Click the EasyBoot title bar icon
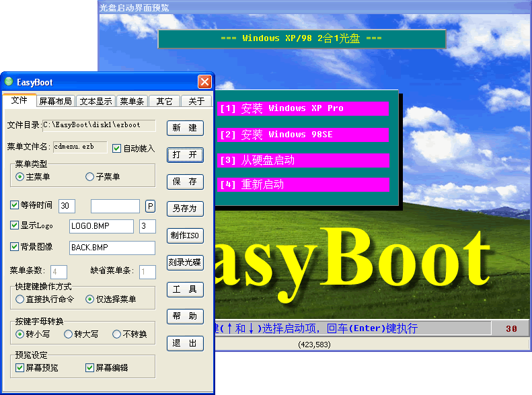This screenshot has width=532, height=395. pyautogui.click(x=9, y=82)
